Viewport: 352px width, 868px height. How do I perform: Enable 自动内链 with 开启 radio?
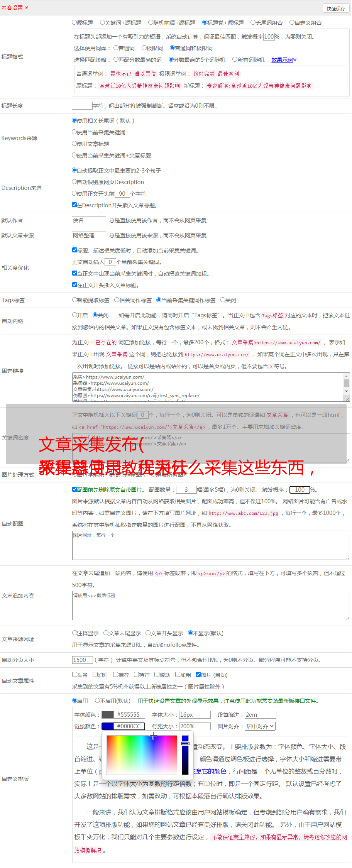tap(75, 315)
